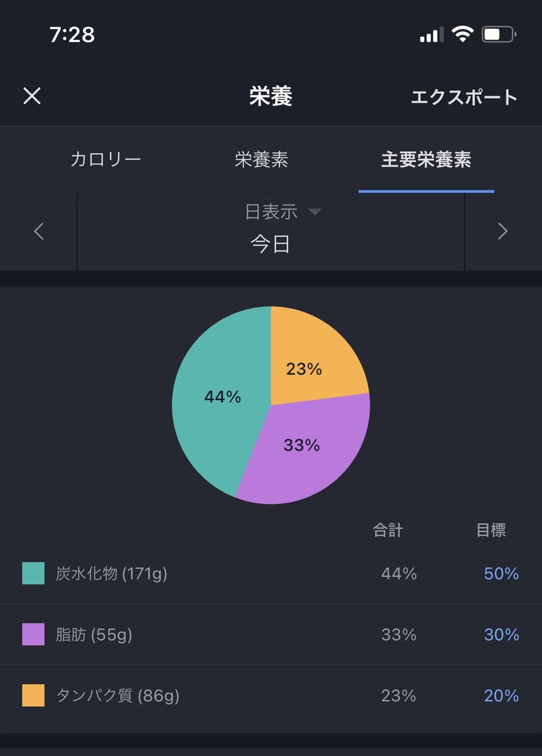Viewport: 542px width, 756px height.
Task: Tap the Wi-Fi status icon
Action: point(462,34)
